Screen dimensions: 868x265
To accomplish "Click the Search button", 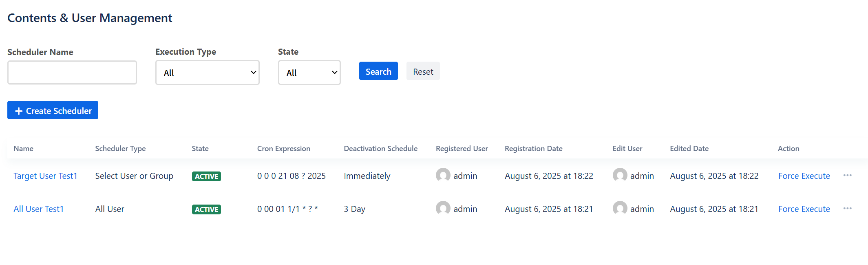I will coord(378,71).
